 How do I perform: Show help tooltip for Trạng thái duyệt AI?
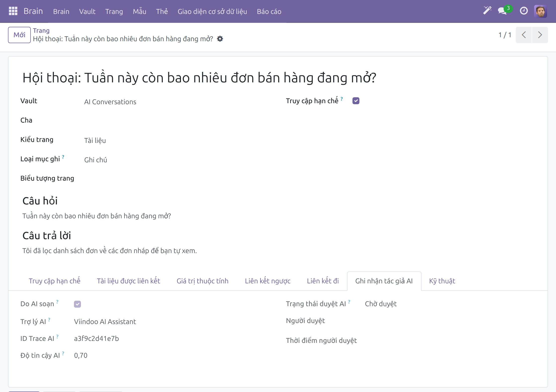point(349,302)
